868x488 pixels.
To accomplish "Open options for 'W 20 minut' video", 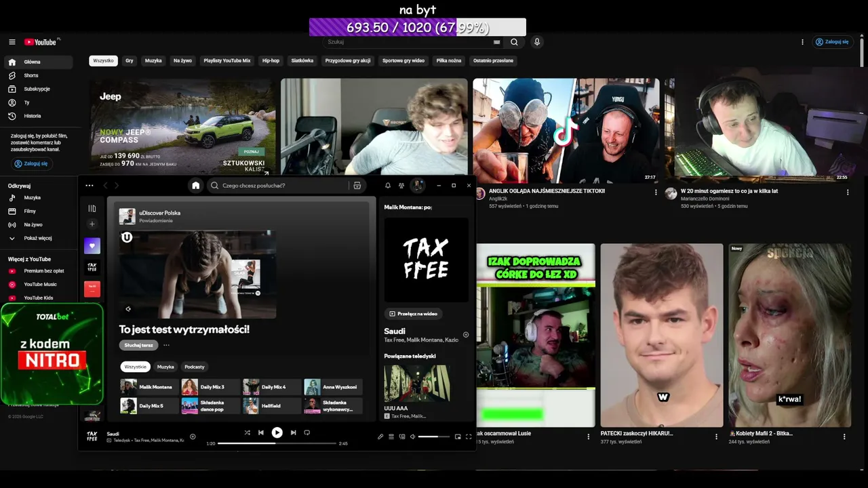I will [x=848, y=192].
